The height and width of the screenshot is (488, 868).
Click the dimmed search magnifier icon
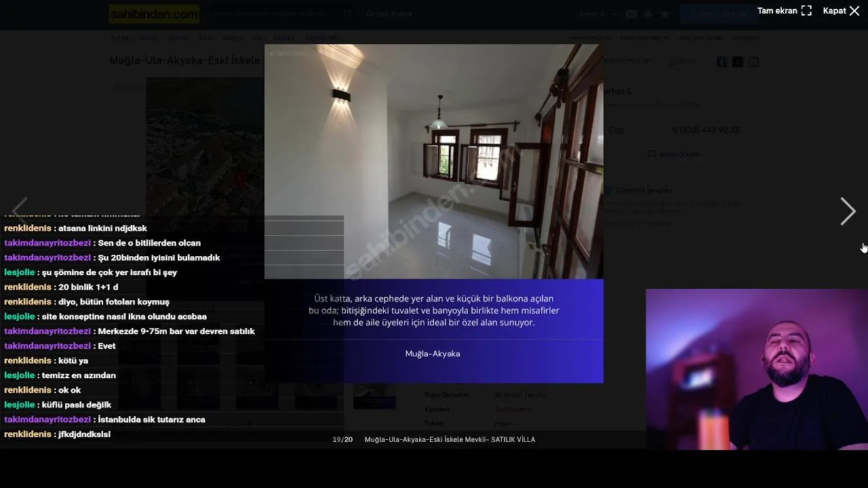[348, 14]
